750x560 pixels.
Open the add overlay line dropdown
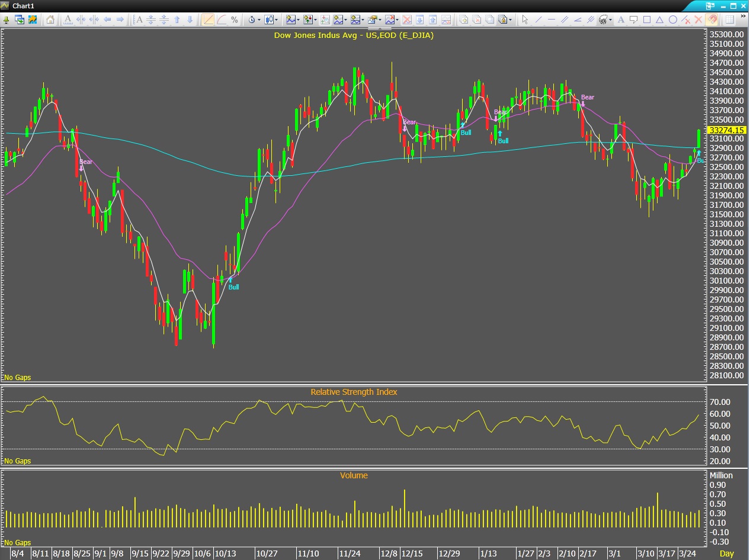340,20
